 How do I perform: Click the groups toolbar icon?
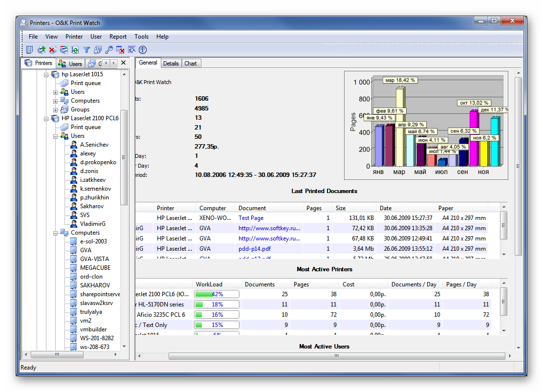(98, 50)
